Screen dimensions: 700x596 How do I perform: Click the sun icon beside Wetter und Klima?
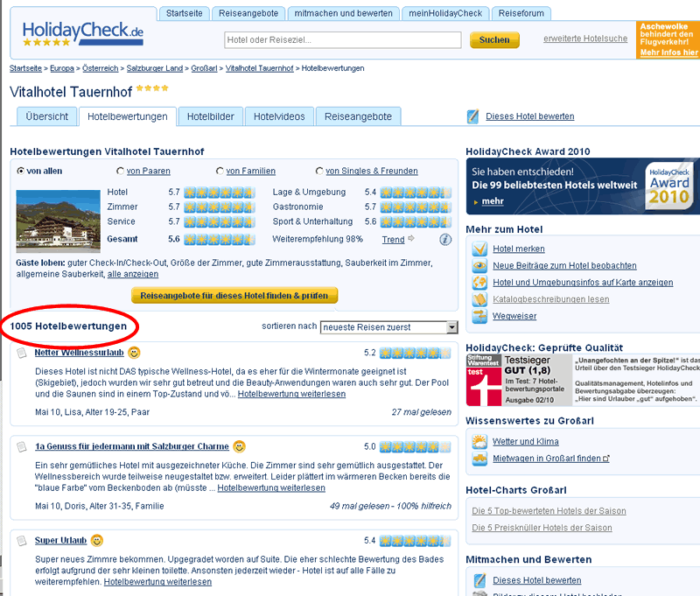(479, 442)
